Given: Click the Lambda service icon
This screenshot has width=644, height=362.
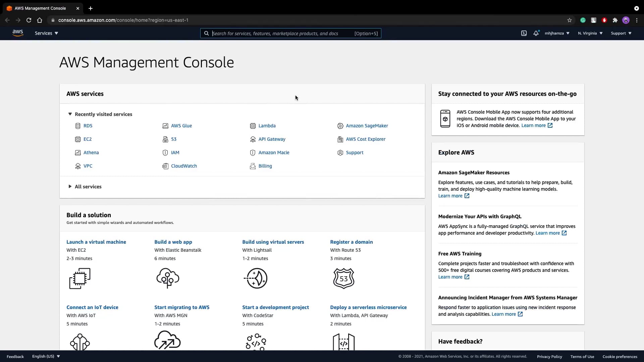Looking at the screenshot, I should [253, 126].
